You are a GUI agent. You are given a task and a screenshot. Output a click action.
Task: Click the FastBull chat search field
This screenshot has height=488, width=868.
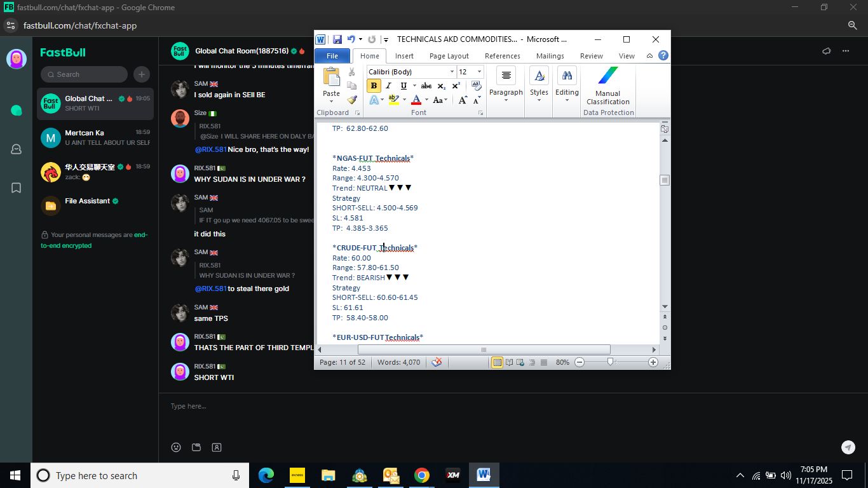(86, 74)
